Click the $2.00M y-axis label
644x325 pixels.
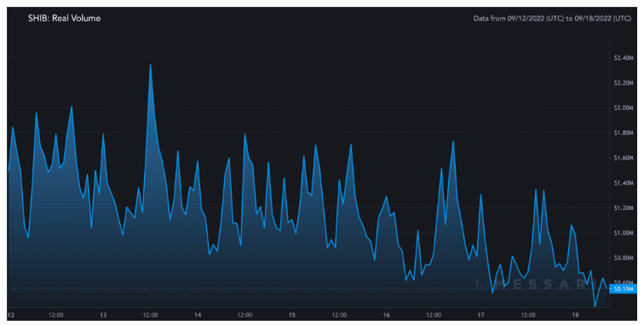pos(623,107)
